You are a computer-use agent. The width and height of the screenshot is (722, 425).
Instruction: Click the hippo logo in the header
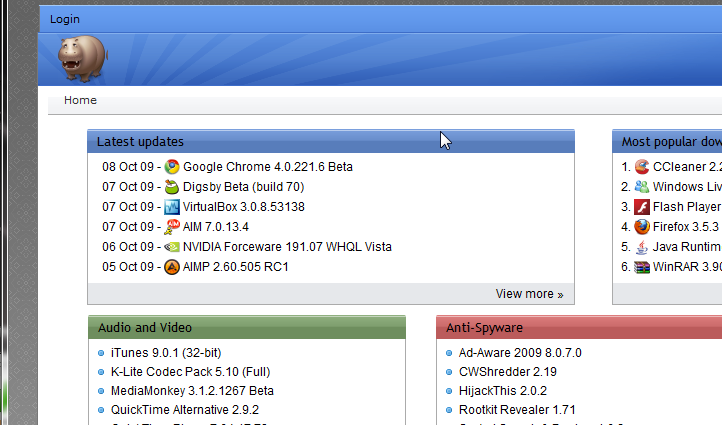[82, 59]
